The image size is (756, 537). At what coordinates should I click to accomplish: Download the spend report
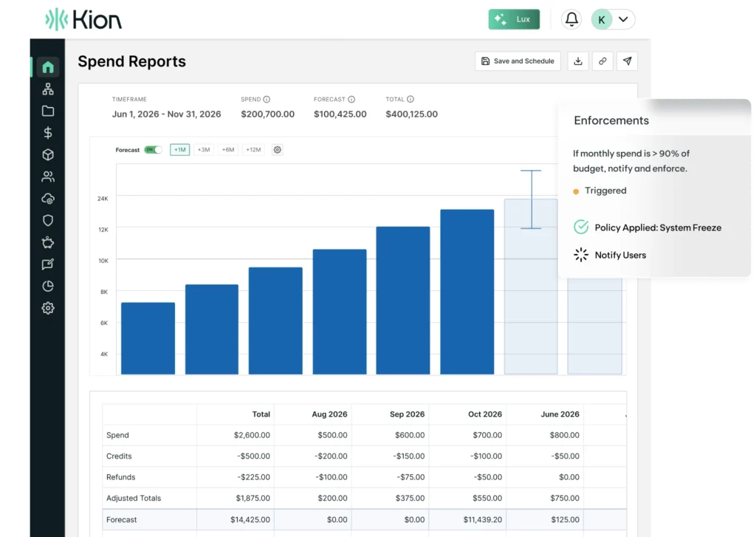point(578,61)
